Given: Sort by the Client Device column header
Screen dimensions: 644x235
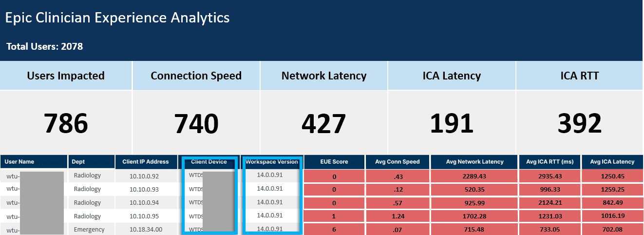Looking at the screenshot, I should (x=209, y=161).
